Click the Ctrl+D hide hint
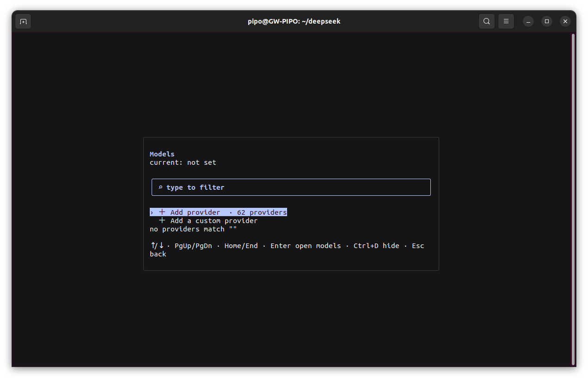Image resolution: width=588 pixels, height=380 pixels. click(376, 246)
